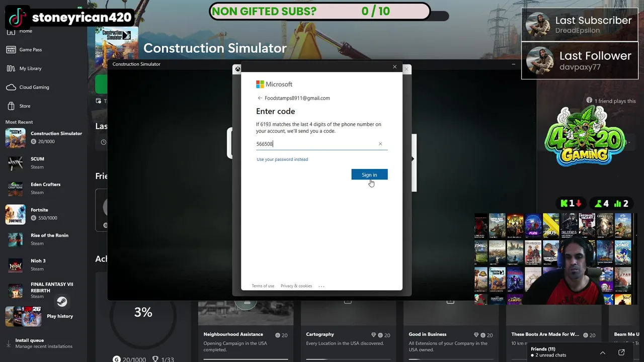Open Terms of use link

(263, 286)
